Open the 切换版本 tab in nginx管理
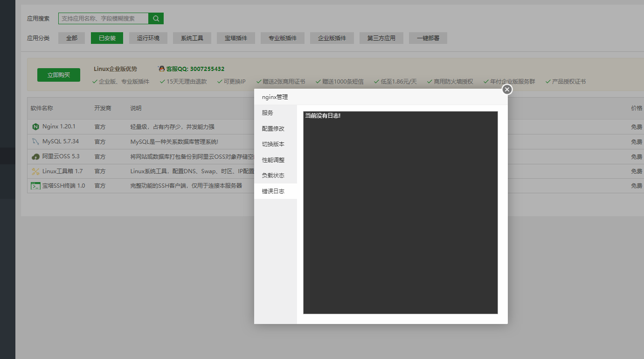The width and height of the screenshot is (644, 359). (x=276, y=144)
